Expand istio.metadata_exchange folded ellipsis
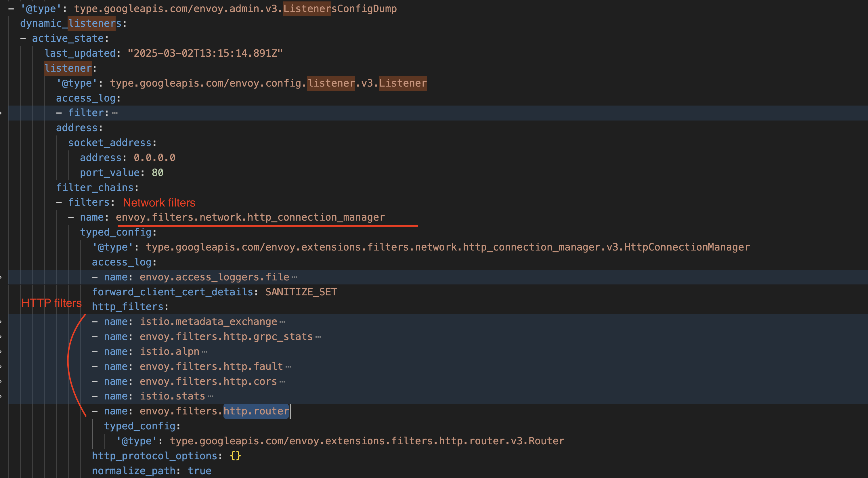Viewport: 868px width, 478px height. click(x=282, y=322)
